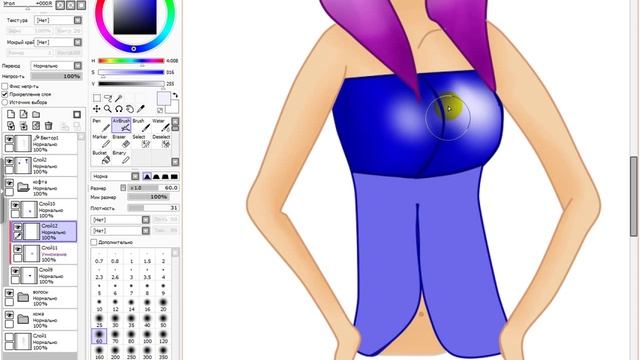Create a new layer folder
Viewport: 640px width, 360px height.
[36, 114]
